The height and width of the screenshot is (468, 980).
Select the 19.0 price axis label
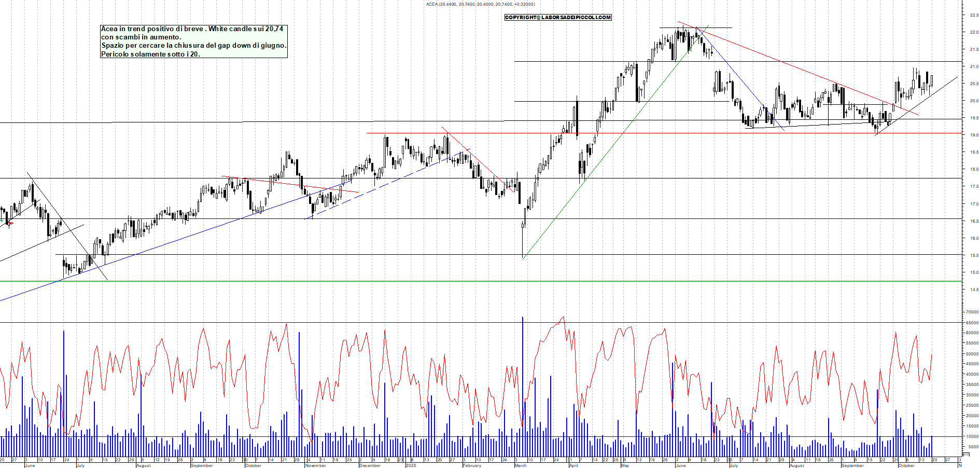(974, 135)
